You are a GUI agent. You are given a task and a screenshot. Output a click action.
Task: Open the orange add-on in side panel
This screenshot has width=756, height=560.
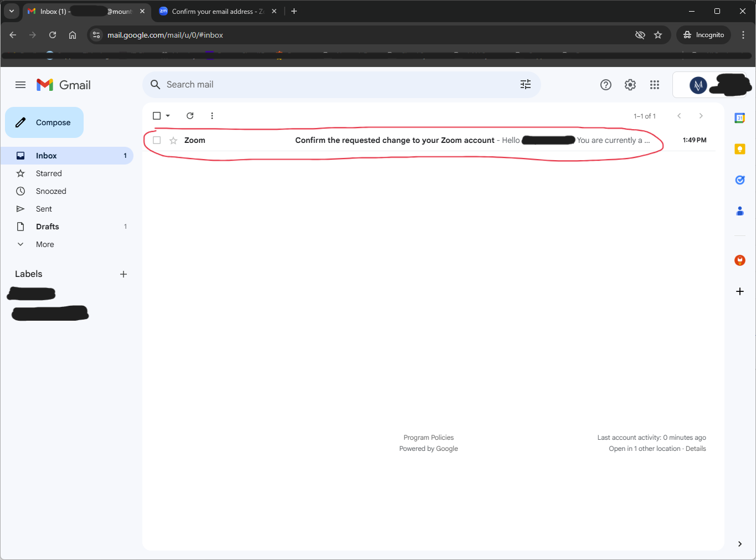[740, 260]
